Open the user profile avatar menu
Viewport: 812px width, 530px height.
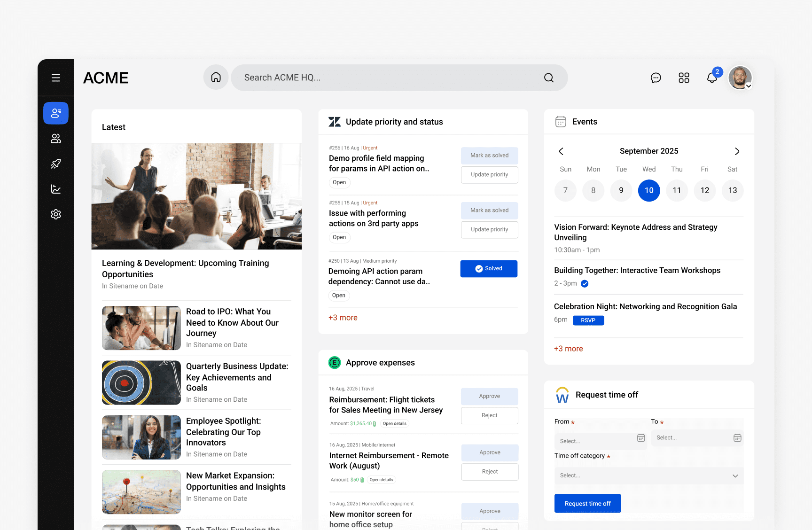coord(740,78)
